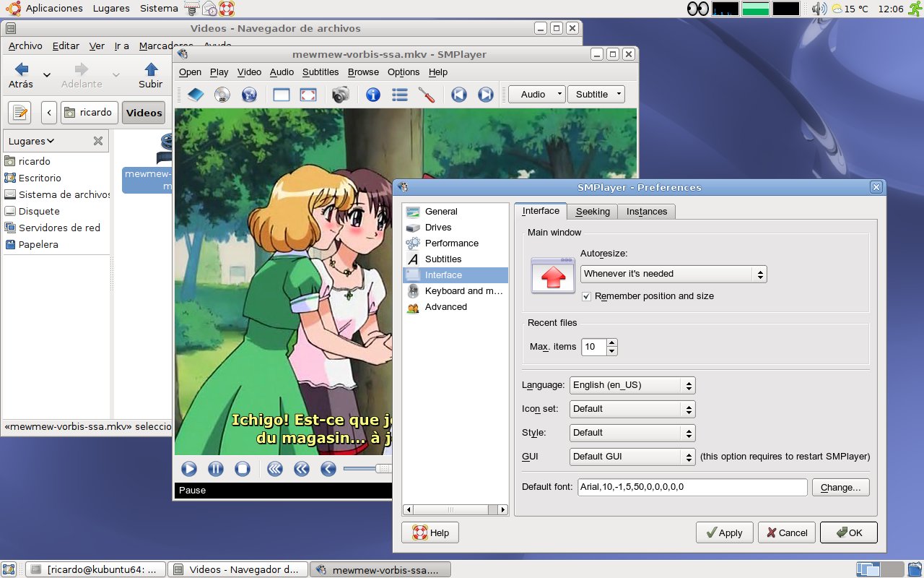Click the ricardo path button

pos(90,113)
